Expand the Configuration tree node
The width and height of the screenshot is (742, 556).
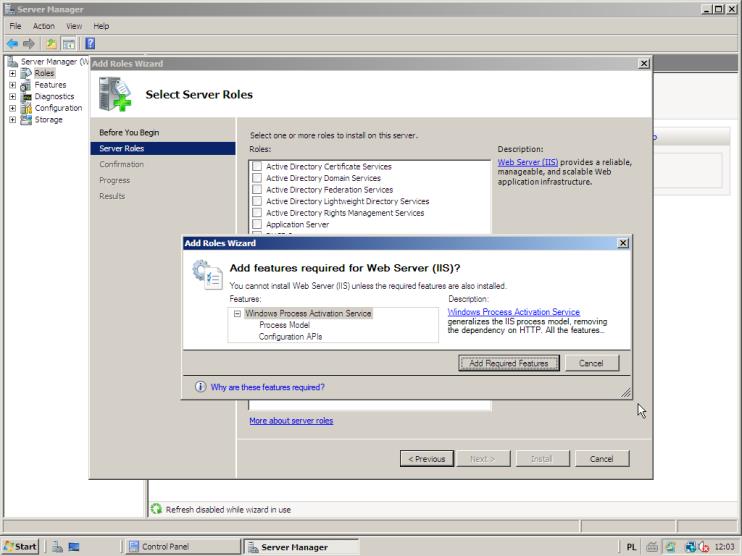pos(13,108)
